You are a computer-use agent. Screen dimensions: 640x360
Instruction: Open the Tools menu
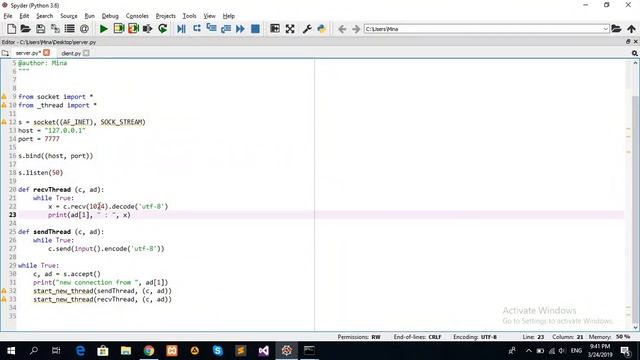pyautogui.click(x=189, y=16)
